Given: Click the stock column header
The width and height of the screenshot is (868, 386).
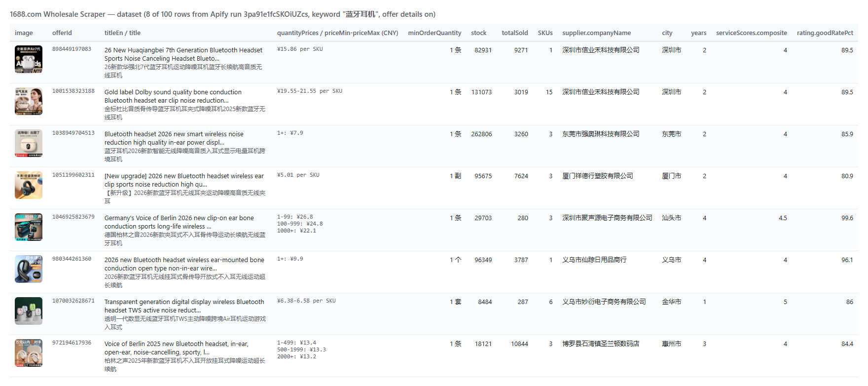Looking at the screenshot, I should point(478,33).
